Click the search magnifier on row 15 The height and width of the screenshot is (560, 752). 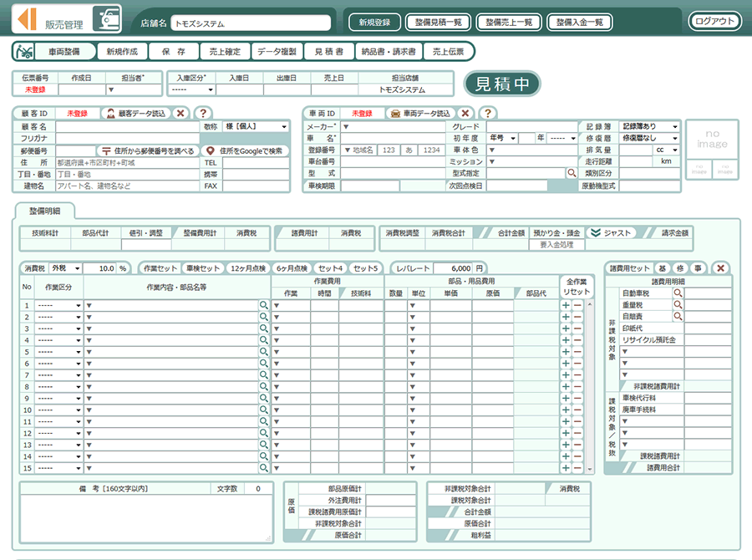(x=264, y=468)
